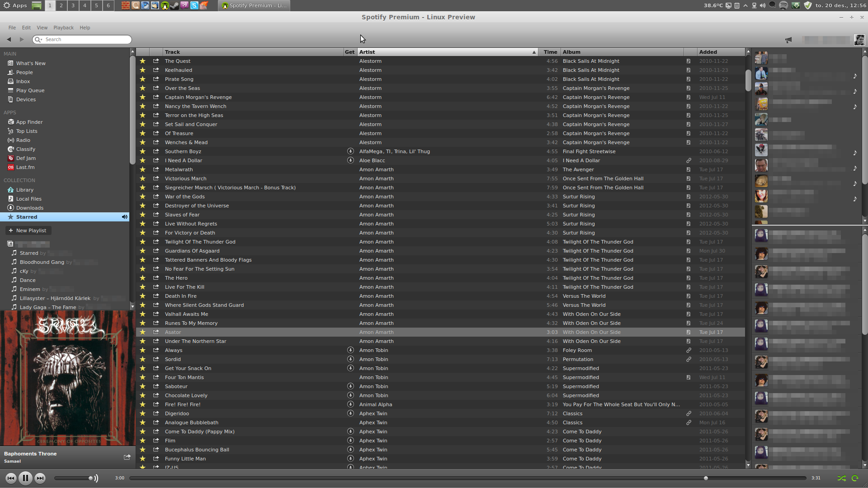868x488 pixels.
Task: Click download icon for Southern Boyz
Action: pyautogui.click(x=350, y=151)
